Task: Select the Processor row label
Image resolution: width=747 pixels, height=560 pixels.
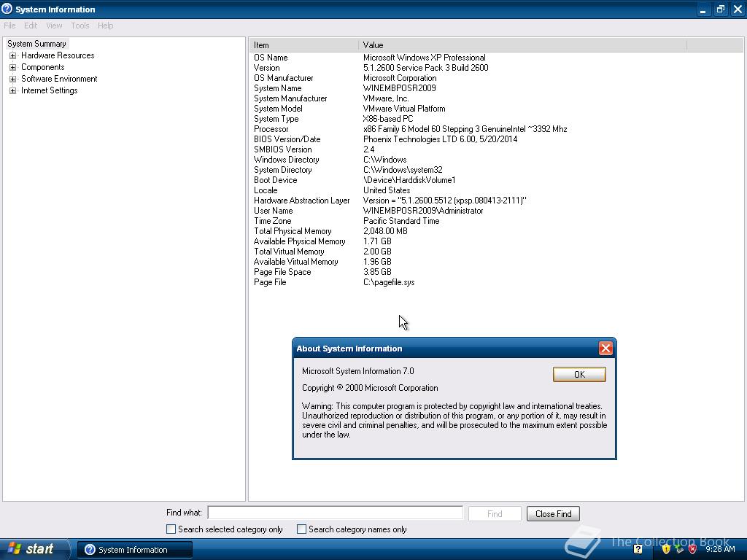Action: [271, 129]
